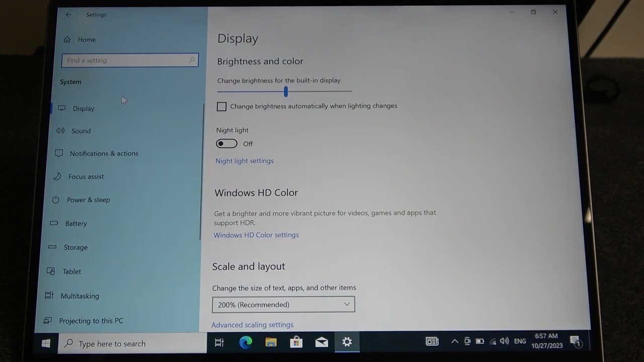
Task: Turn on the Night light toggle
Action: tap(226, 144)
